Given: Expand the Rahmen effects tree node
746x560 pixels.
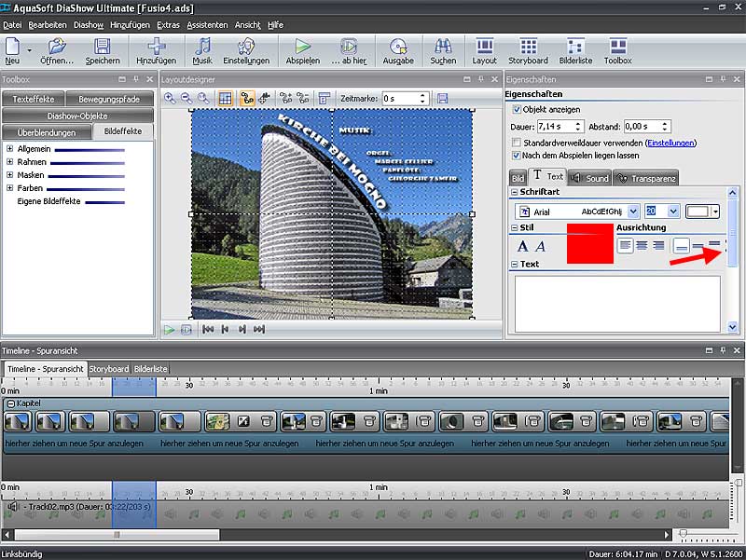Looking at the screenshot, I should 9,162.
